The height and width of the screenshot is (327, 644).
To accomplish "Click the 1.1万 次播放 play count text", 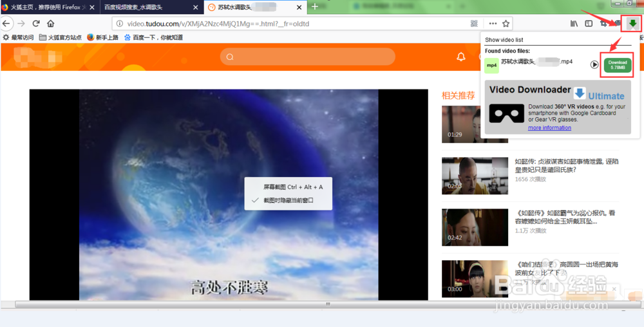I will click(531, 231).
